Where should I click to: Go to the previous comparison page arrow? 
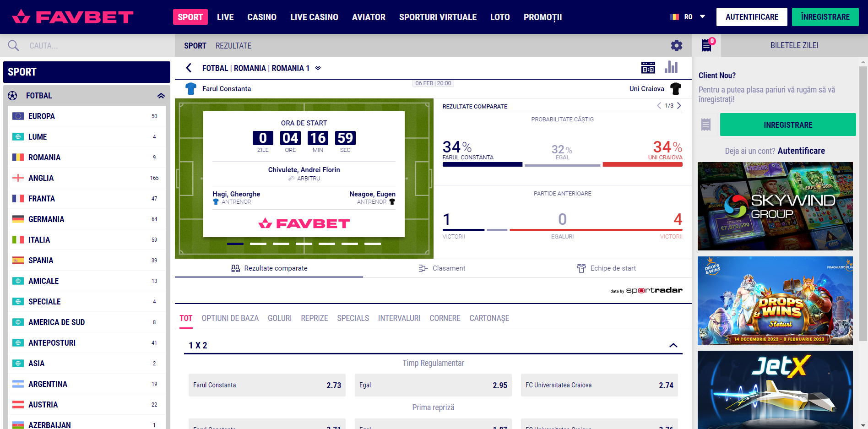659,106
